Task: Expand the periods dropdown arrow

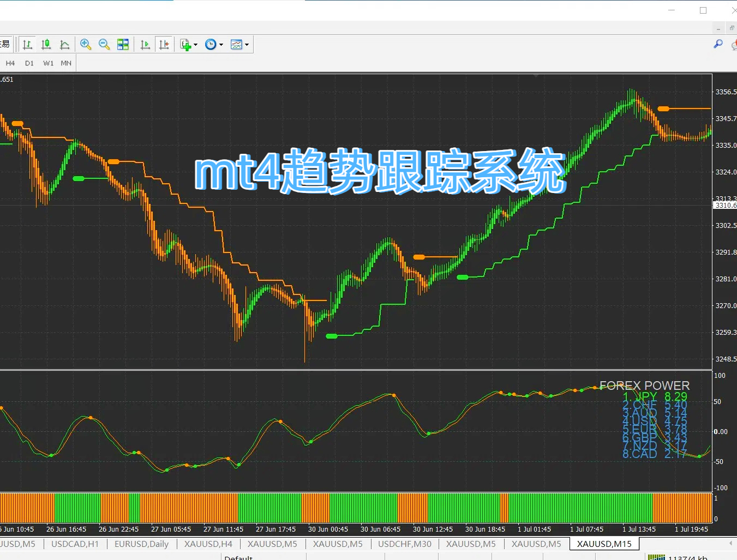Action: coord(221,45)
